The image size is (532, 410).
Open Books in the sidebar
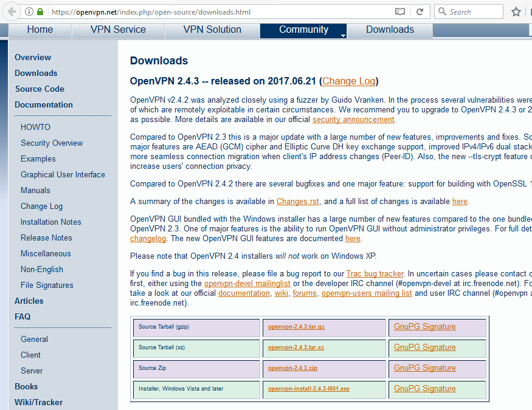26,387
